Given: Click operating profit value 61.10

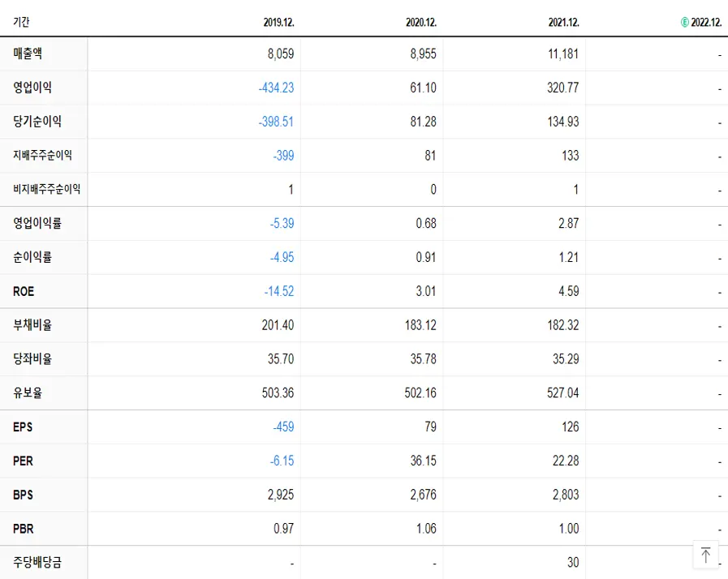Looking at the screenshot, I should pyautogui.click(x=423, y=88).
